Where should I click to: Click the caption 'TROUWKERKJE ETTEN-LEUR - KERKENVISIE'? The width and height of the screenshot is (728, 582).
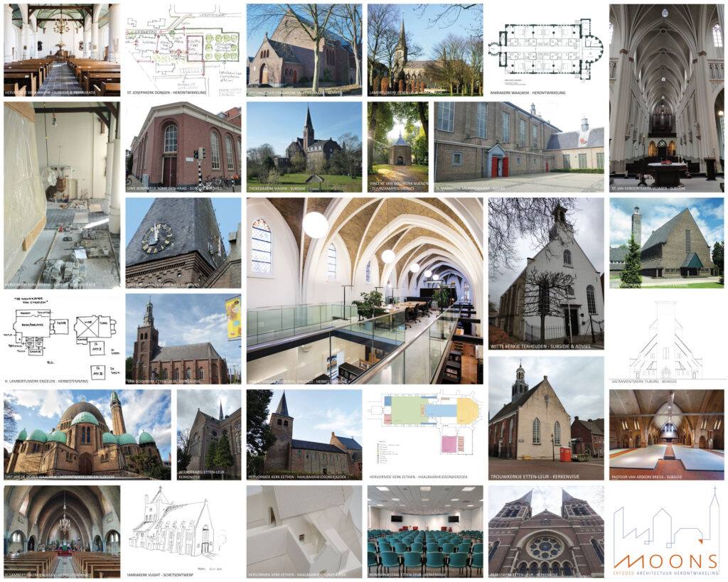tap(535, 477)
